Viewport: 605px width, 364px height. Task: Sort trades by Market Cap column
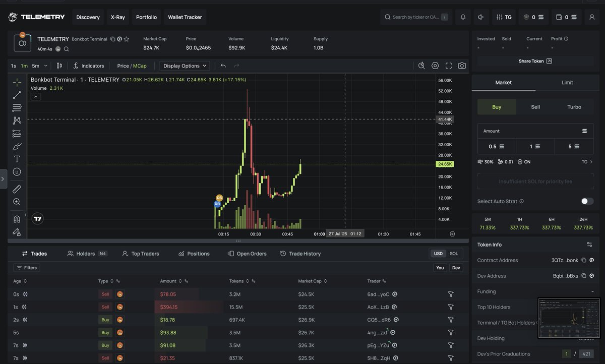313,281
